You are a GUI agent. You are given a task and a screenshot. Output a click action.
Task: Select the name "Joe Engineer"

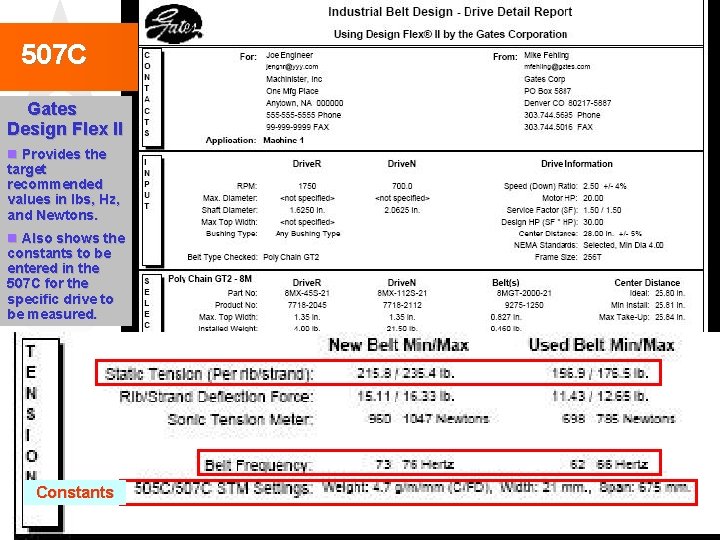click(289, 55)
